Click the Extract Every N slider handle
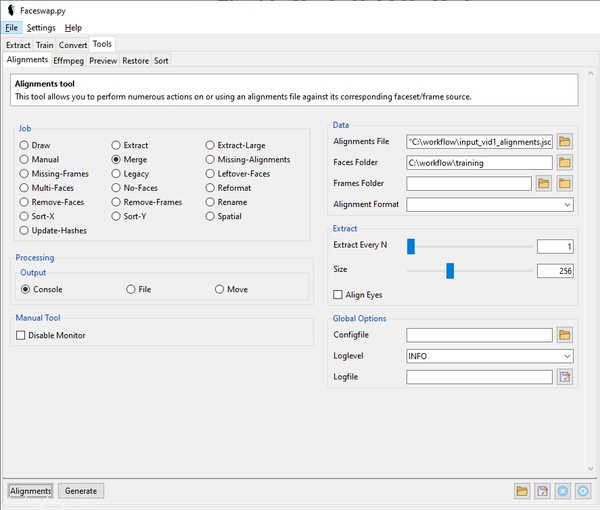600x510 pixels. 411,246
